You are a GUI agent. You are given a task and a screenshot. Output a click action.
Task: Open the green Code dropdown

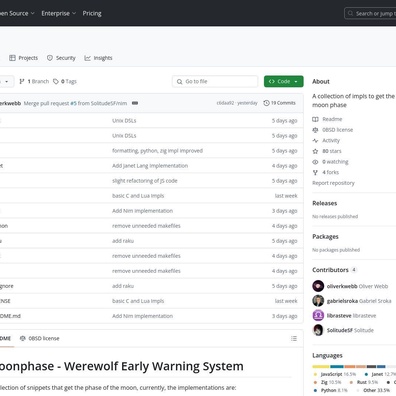tap(284, 81)
